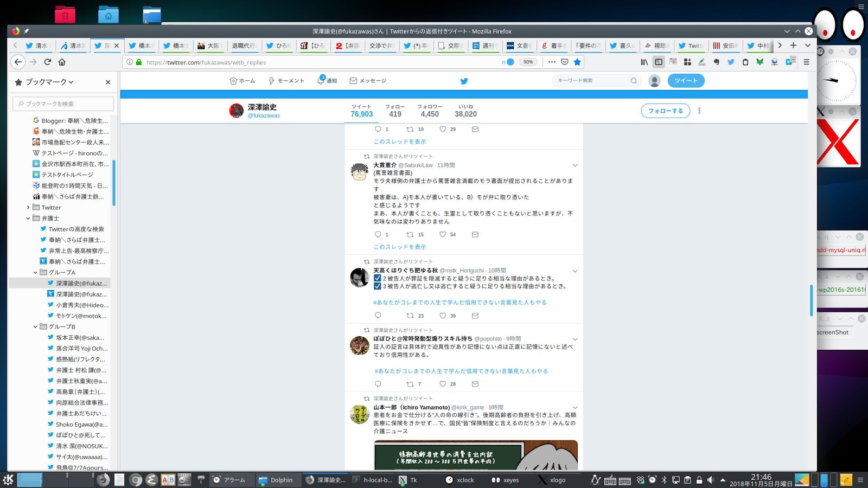
Task: Save page to Pocket
Action: 565,62
